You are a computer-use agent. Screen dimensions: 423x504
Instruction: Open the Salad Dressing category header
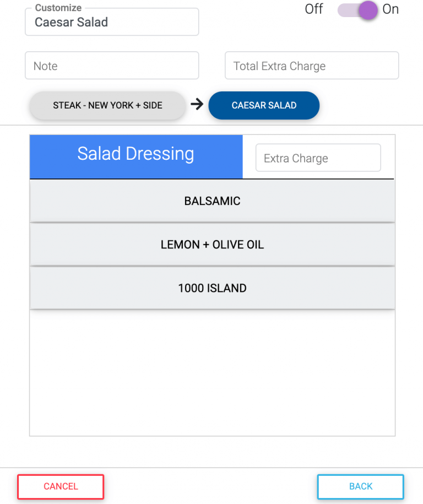pos(135,154)
